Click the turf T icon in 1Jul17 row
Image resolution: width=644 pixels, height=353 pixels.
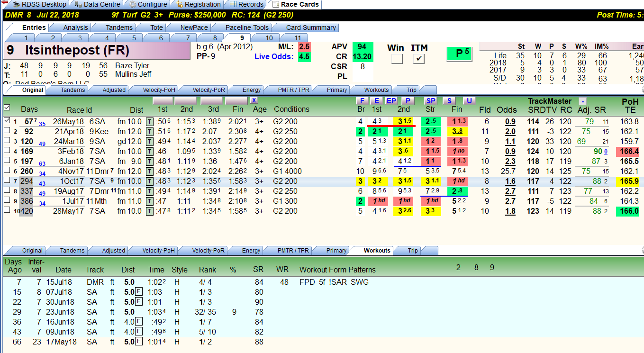click(150, 201)
